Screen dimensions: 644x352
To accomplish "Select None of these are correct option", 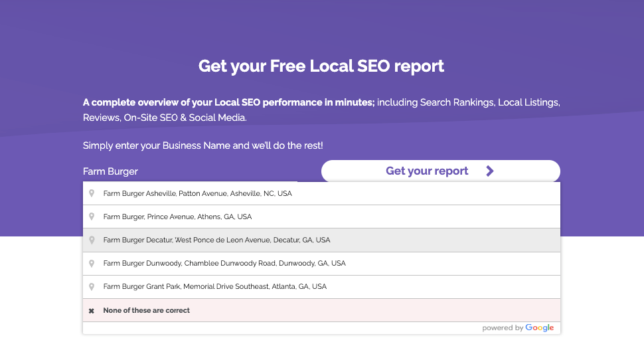I will [x=321, y=310].
